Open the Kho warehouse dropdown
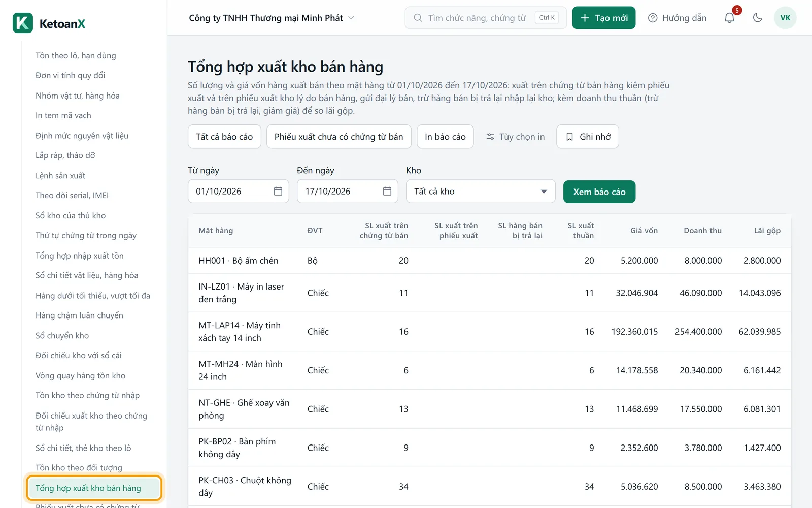 (x=481, y=192)
